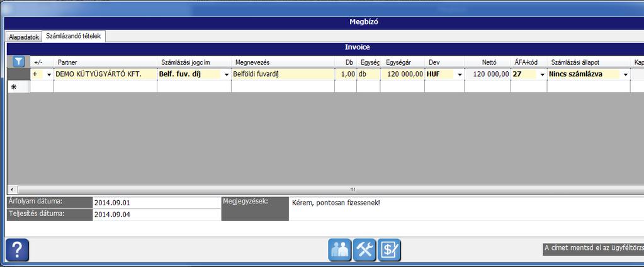Select the DEMO KÜTYÜGYÁRTÓ KFT. partner cell

105,74
